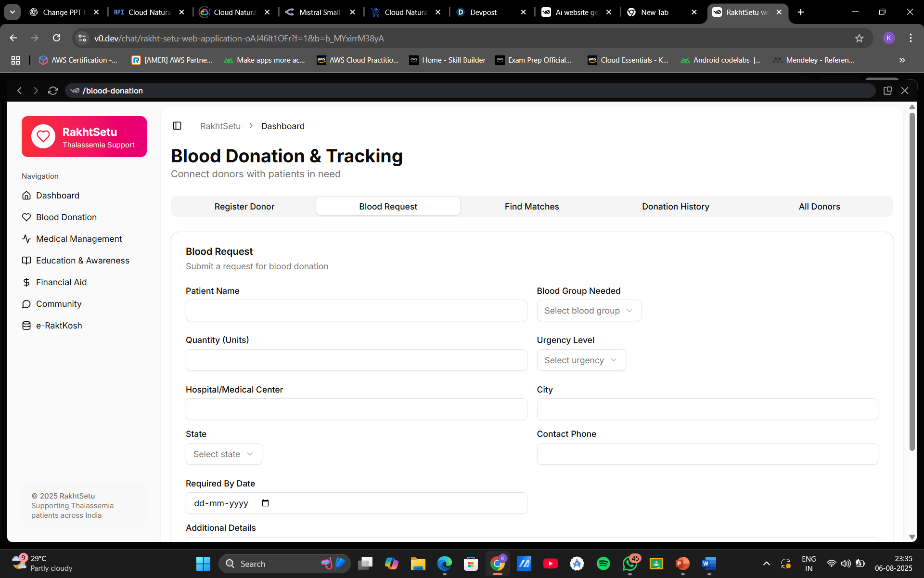Switch to the Find Matches tab
The height and width of the screenshot is (578, 924).
531,207
